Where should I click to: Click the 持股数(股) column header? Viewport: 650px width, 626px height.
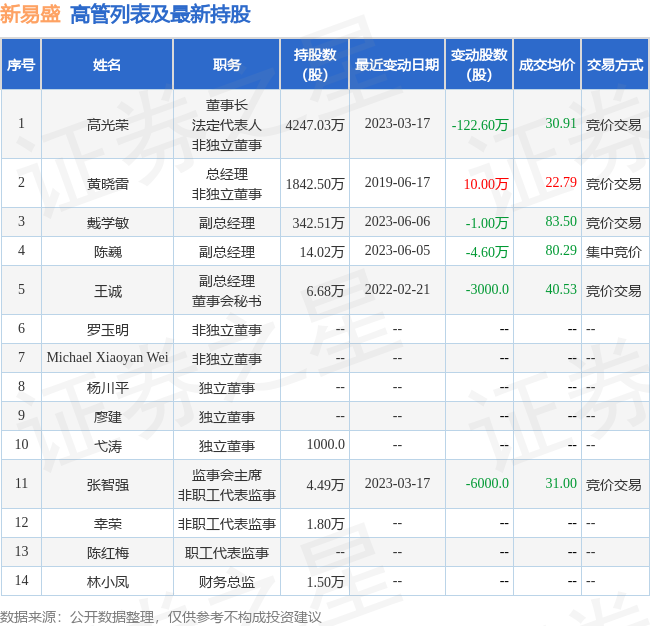coord(315,65)
